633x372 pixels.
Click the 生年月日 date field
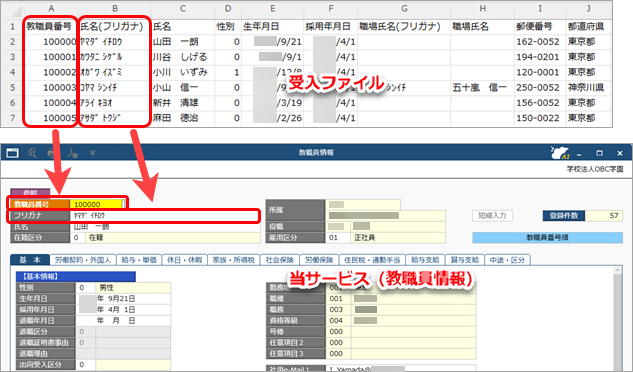tap(123, 299)
